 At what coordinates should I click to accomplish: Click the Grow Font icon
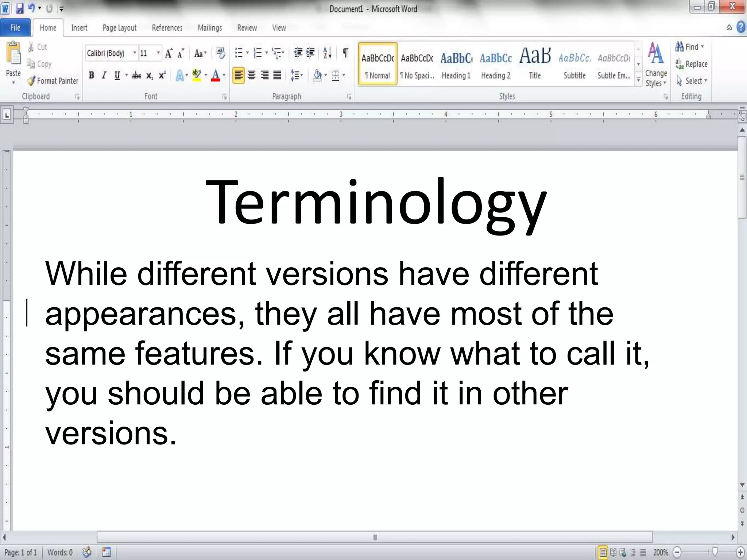pyautogui.click(x=169, y=54)
